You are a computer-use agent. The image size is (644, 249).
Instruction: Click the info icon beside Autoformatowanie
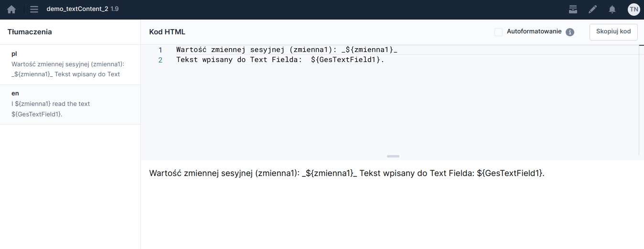coord(569,32)
